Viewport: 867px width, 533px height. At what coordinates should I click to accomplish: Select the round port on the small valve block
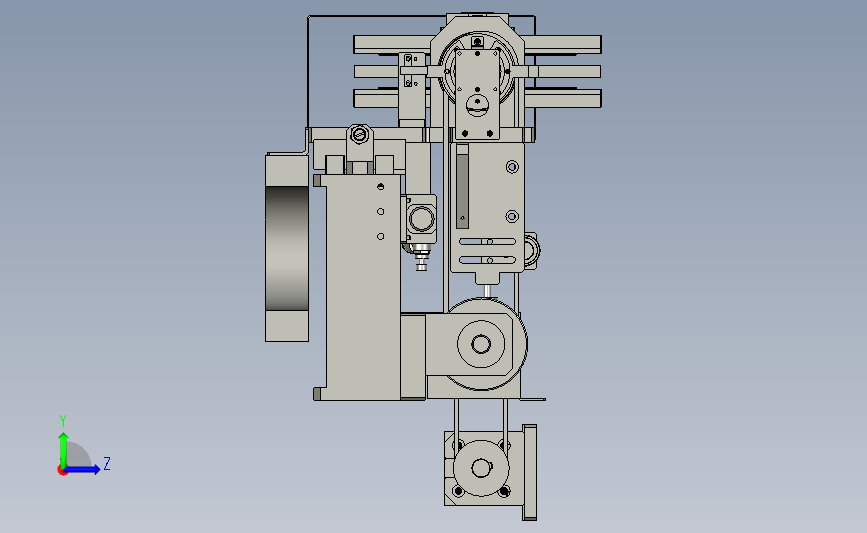coord(421,218)
